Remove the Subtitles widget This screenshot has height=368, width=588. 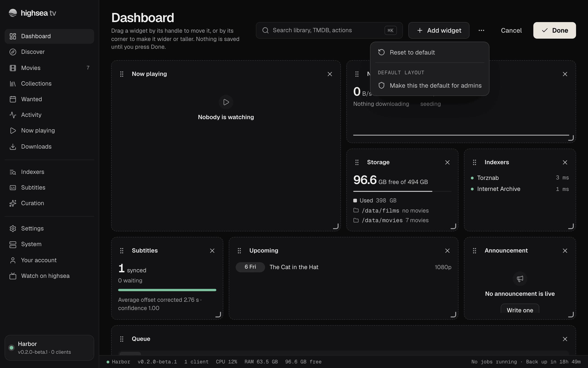click(212, 251)
